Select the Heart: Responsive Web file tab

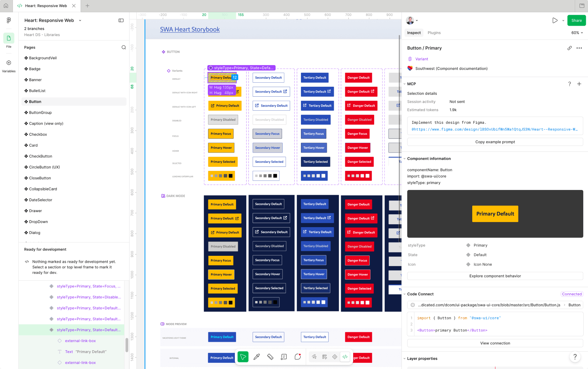click(46, 6)
